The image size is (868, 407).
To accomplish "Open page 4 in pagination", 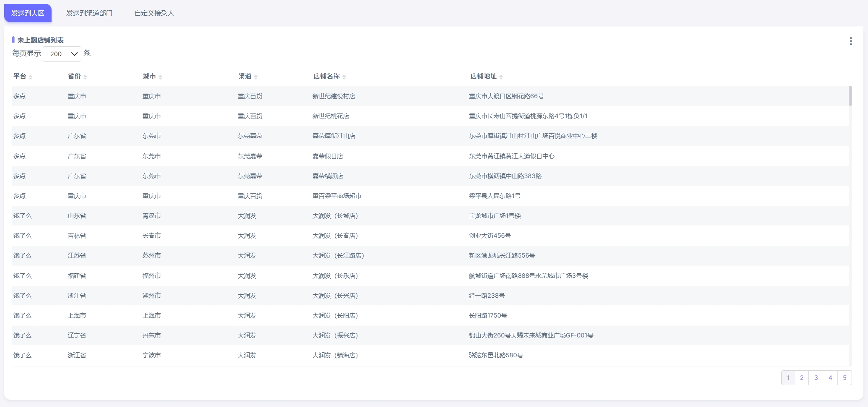I will point(830,378).
